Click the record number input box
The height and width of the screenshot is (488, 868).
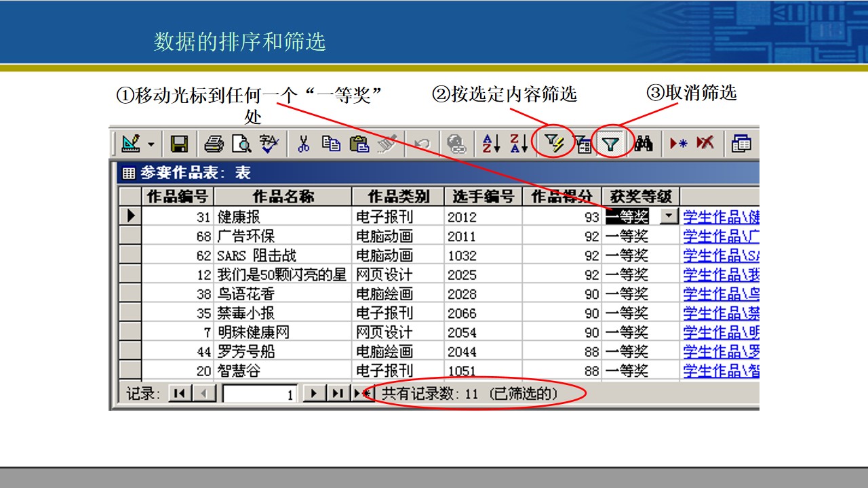click(x=260, y=393)
